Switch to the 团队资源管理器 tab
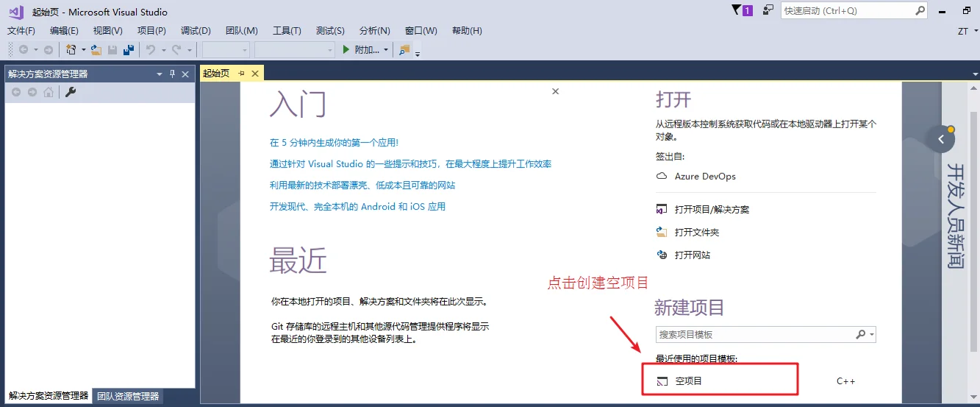Viewport: 980px width, 407px height. tap(128, 396)
